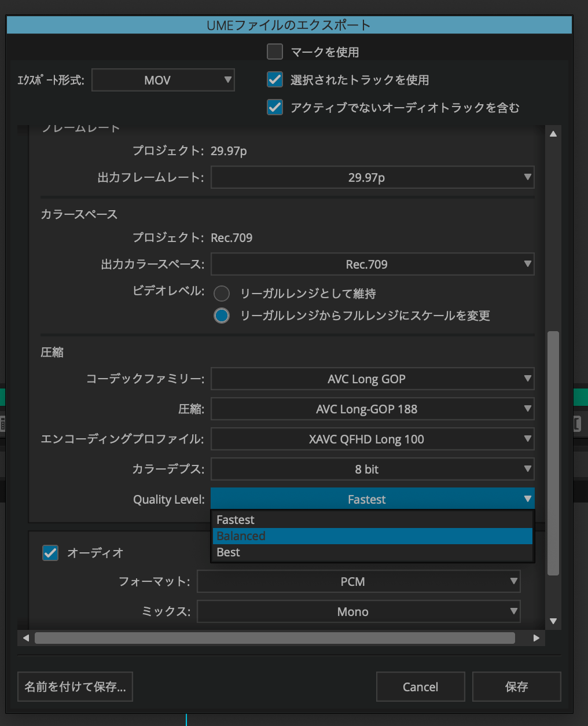This screenshot has height=726, width=588.
Task: Open 出力フレームレート 29.97p dropdown
Action: click(372, 177)
